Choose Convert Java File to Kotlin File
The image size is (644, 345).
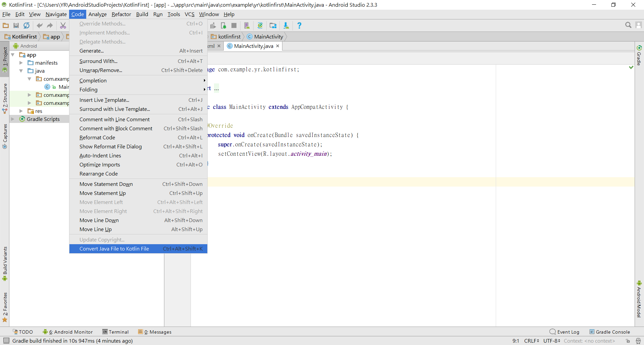138,249
